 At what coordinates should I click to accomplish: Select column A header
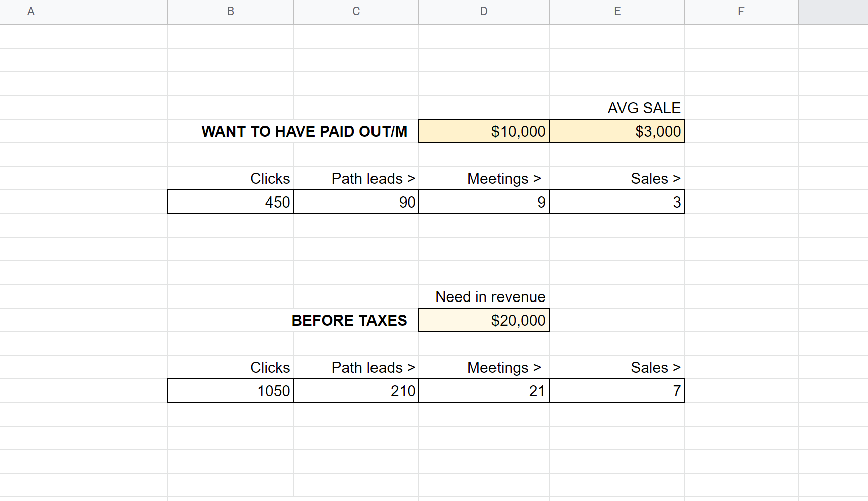[x=31, y=12]
